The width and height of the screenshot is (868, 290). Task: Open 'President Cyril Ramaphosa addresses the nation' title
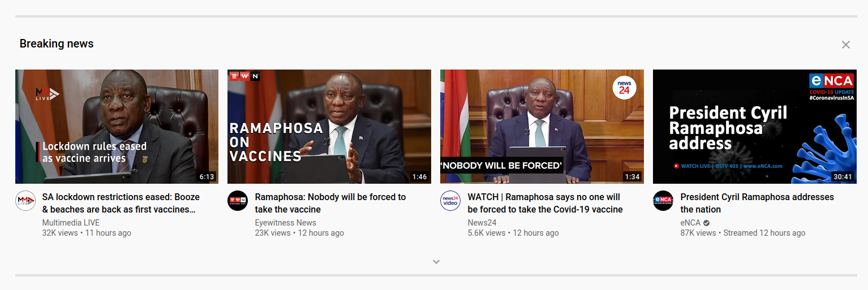[757, 203]
